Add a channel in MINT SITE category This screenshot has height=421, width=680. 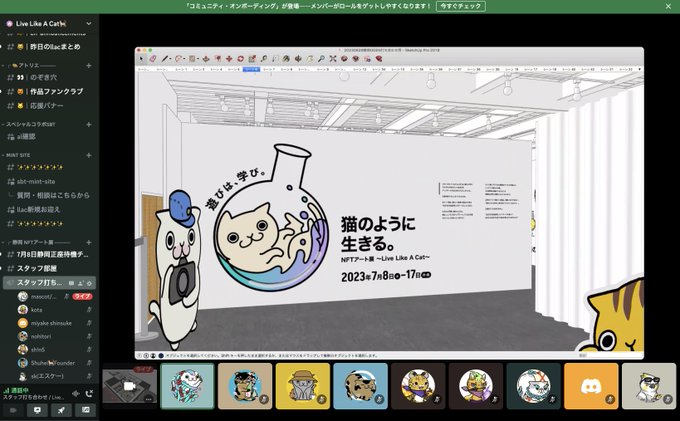point(89,155)
